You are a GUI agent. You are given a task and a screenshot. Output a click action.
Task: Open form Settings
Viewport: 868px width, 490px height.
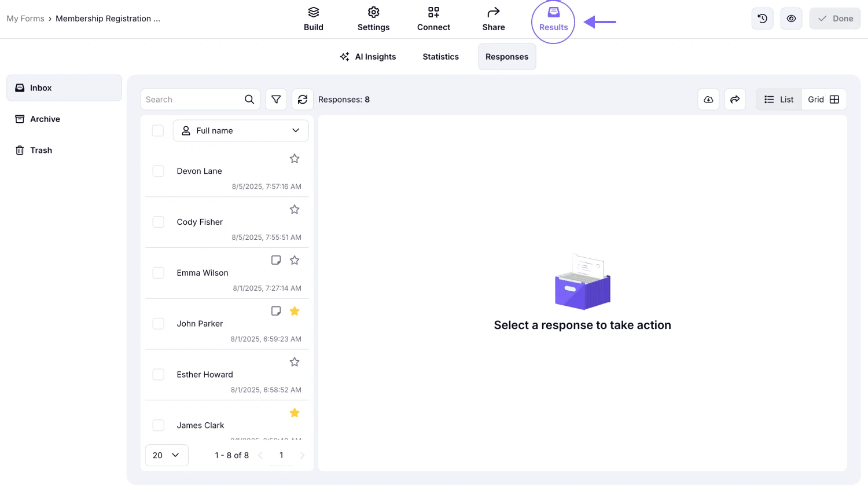373,19
